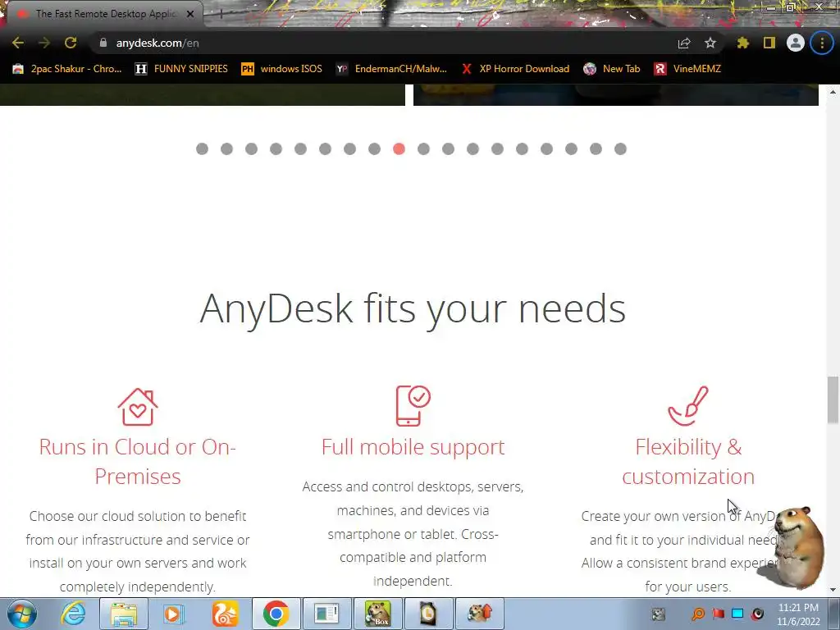Bookmark this page with the star icon
Image resolution: width=840 pixels, height=630 pixels.
(x=710, y=43)
